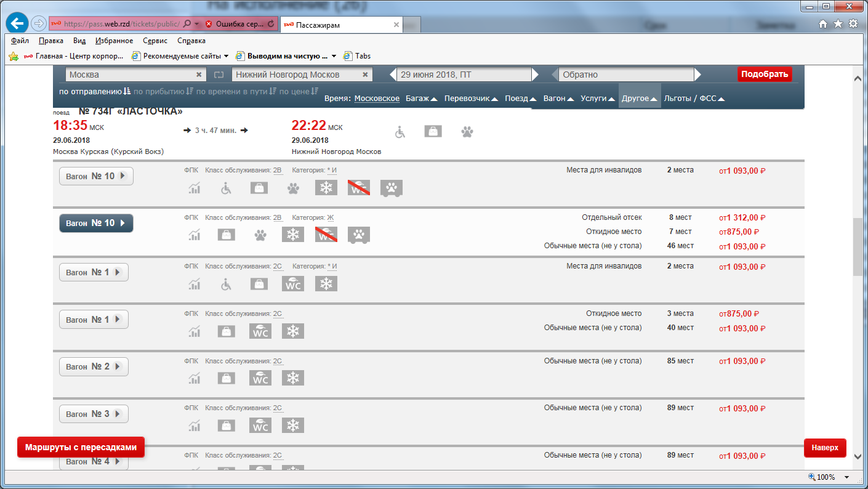
Task: Open the Internet Explorer home page icon
Action: (823, 24)
